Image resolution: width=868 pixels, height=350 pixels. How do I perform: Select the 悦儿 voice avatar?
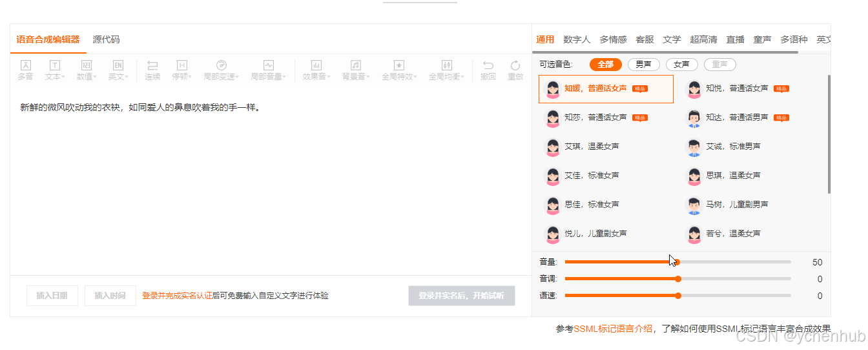pyautogui.click(x=553, y=234)
